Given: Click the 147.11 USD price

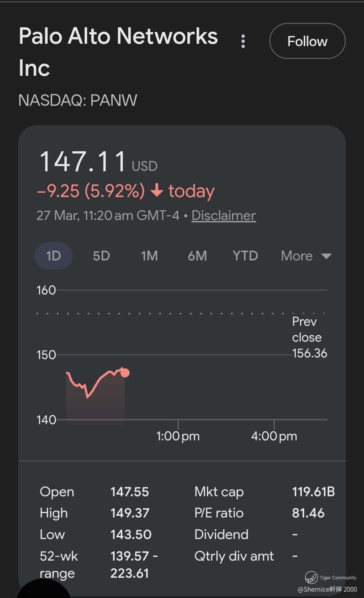Looking at the screenshot, I should 98,162.
